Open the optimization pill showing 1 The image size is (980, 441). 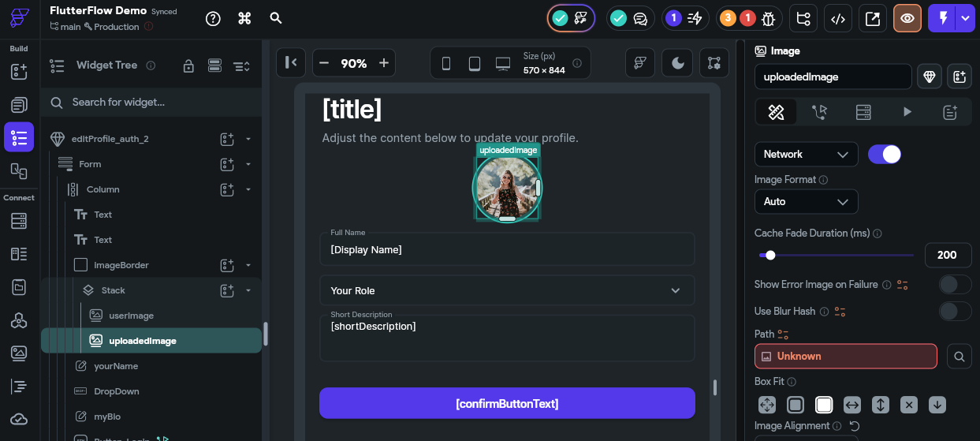click(x=684, y=18)
